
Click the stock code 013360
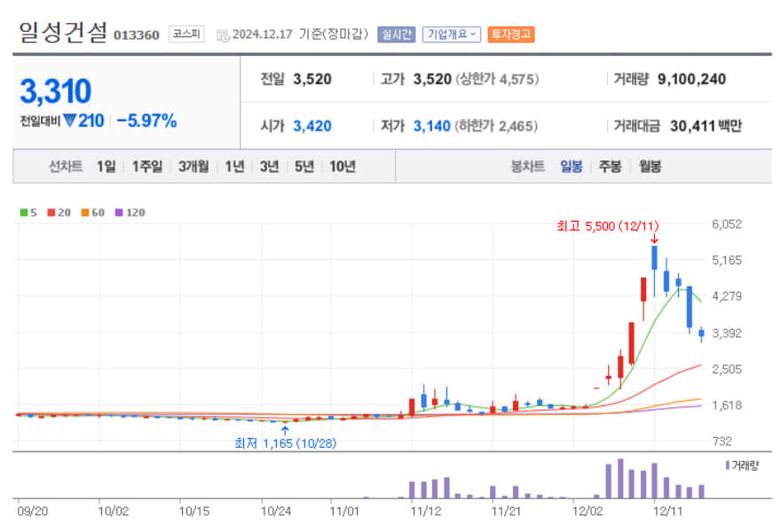coord(136,35)
